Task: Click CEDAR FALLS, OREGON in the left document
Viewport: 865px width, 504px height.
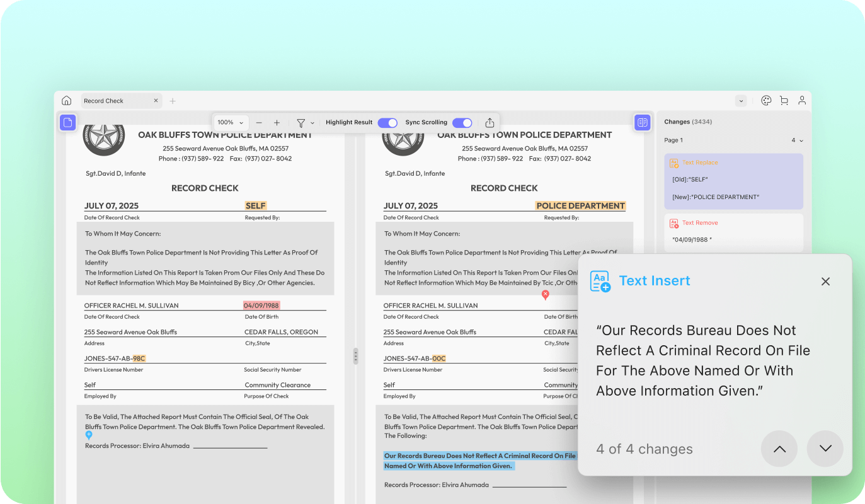Action: 282,332
